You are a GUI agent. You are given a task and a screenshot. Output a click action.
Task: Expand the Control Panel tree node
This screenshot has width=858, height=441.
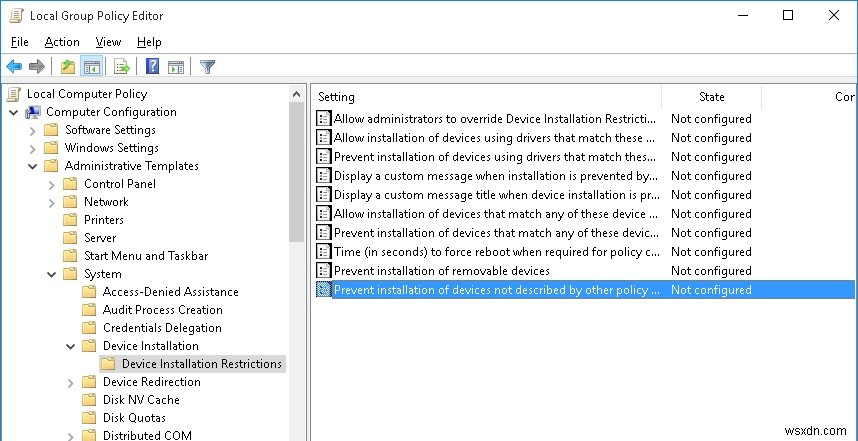tap(51, 184)
